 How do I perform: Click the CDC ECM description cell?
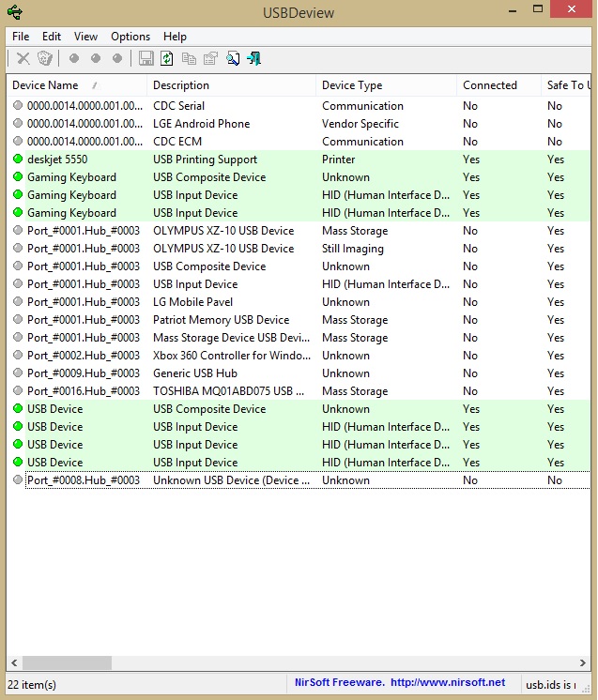click(x=177, y=142)
